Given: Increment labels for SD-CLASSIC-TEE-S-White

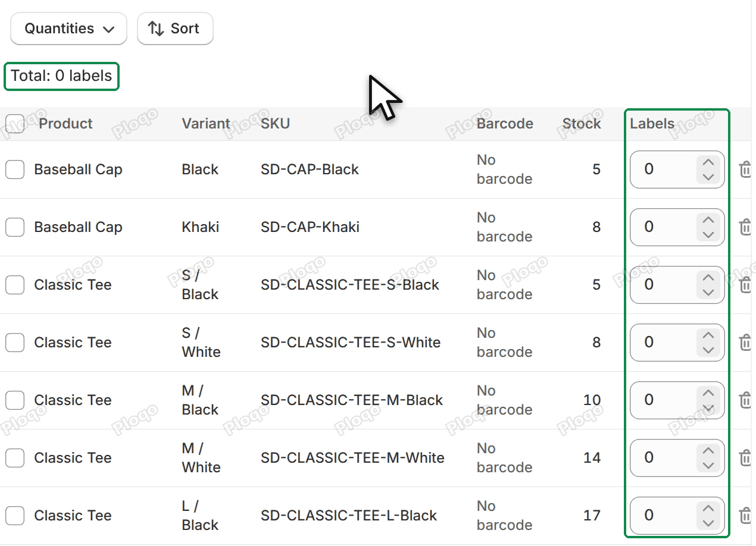Looking at the screenshot, I should coord(708,335).
